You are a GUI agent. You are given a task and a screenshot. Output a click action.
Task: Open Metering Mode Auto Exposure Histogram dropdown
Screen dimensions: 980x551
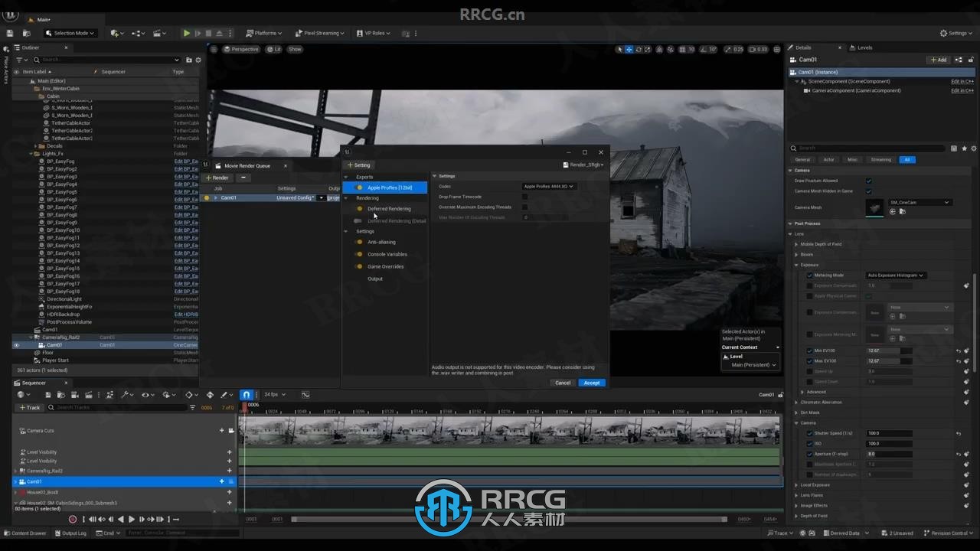click(x=896, y=275)
